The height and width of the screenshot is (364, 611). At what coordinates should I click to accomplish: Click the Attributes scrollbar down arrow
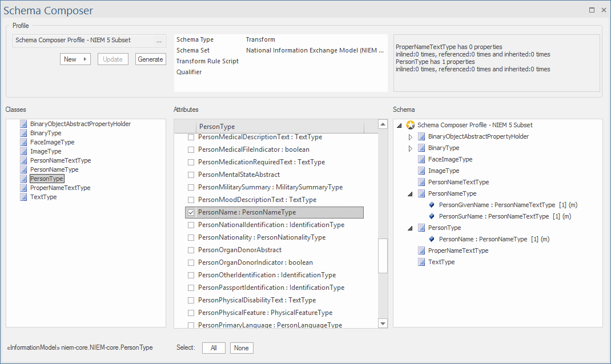pos(383,323)
